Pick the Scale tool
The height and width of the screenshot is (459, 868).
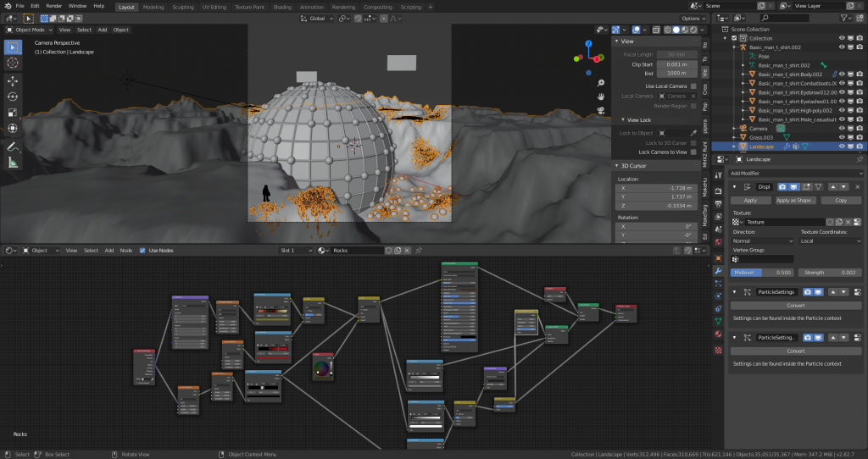(x=14, y=113)
